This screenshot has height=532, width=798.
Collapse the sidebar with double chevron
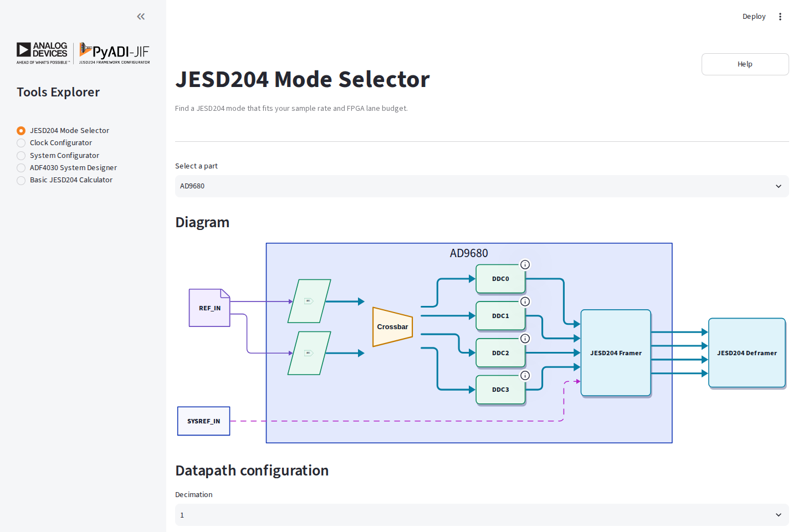coord(141,17)
